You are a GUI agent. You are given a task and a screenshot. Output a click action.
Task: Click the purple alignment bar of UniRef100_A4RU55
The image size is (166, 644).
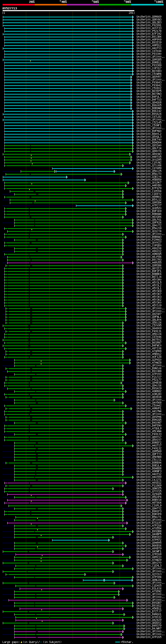pyautogui.click(x=70, y=263)
